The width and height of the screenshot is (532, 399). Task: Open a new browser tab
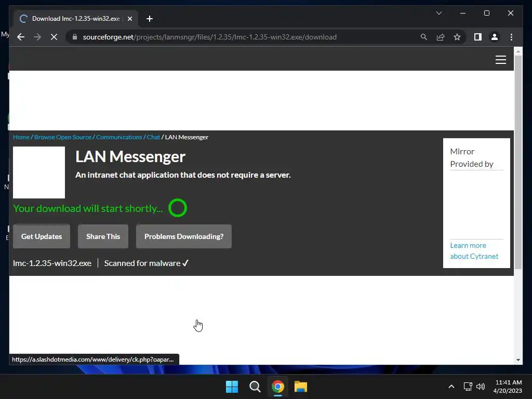point(150,19)
